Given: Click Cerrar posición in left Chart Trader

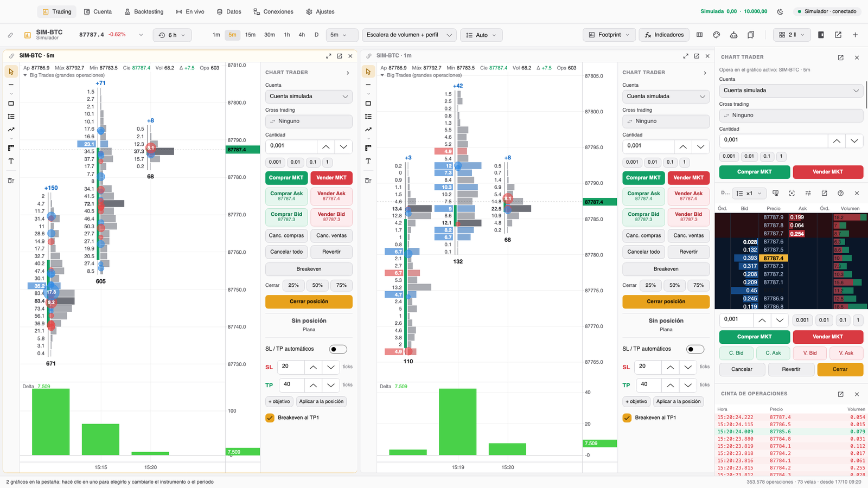Looking at the screenshot, I should (309, 301).
